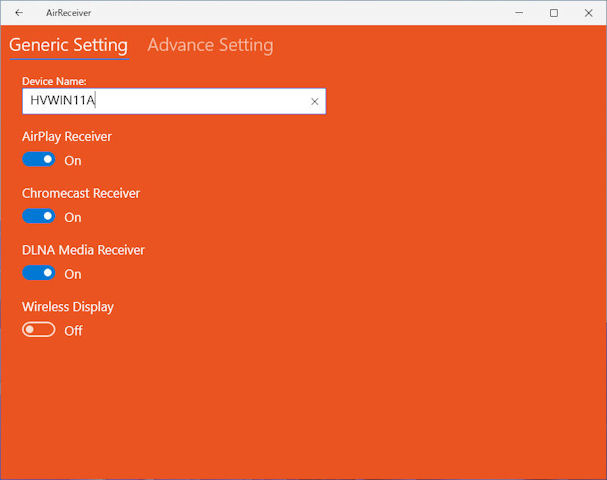Turn off the AirPlay Receiver toggle
The height and width of the screenshot is (480, 607).
coord(39,159)
